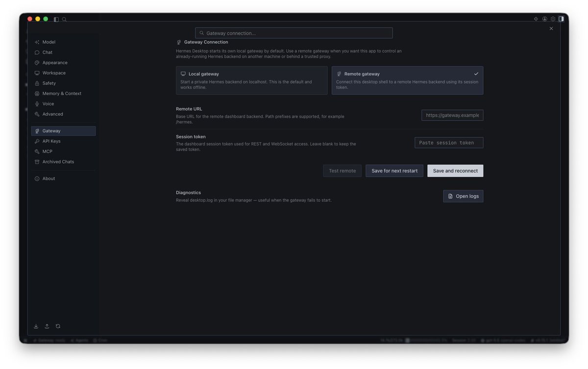Click the Test remote button
Image resolution: width=588 pixels, height=369 pixels.
[x=342, y=171]
